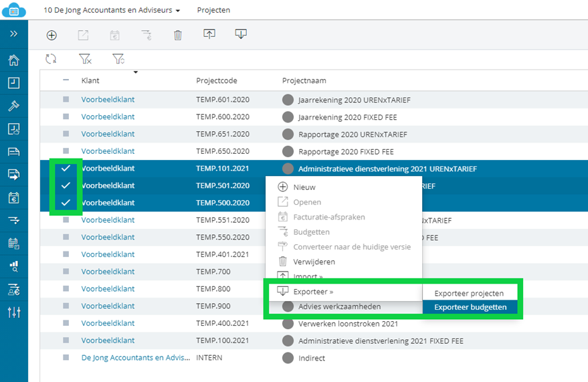Open the budget lines sidebar icon

14,220
